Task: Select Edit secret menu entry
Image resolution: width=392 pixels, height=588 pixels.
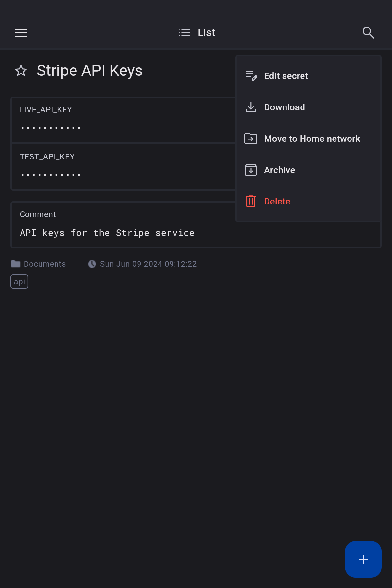Action: pyautogui.click(x=286, y=76)
